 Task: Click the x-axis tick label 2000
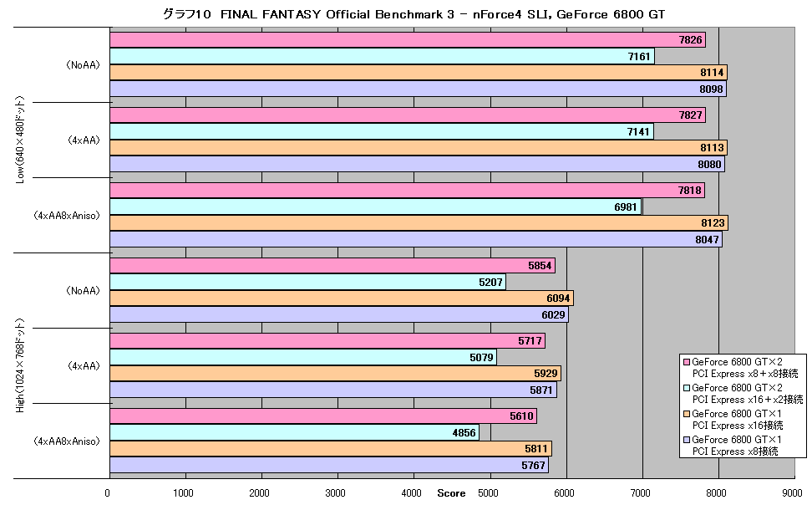(x=260, y=493)
